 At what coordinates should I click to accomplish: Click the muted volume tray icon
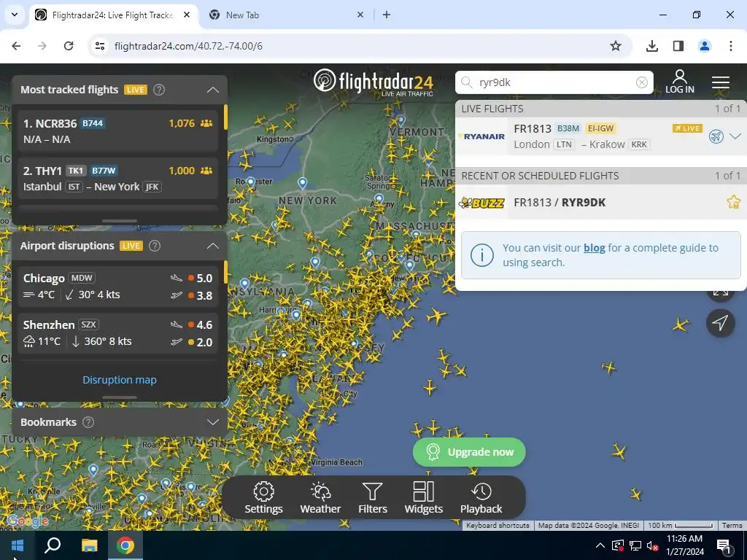[651, 545]
